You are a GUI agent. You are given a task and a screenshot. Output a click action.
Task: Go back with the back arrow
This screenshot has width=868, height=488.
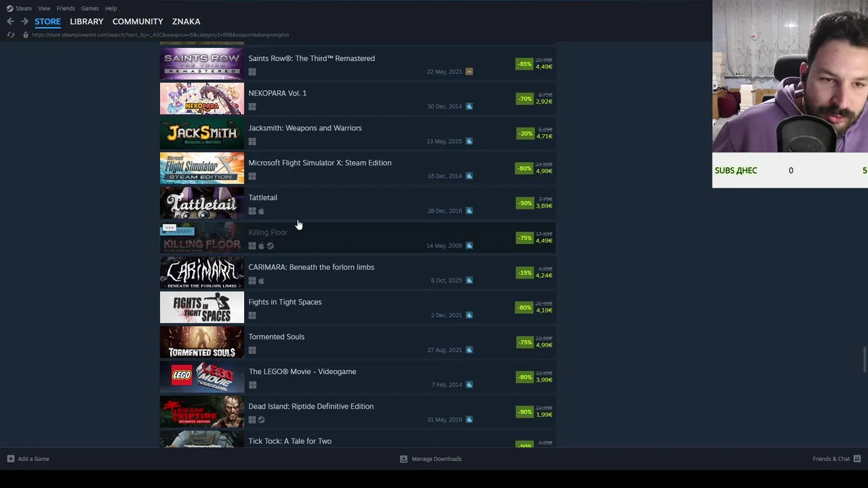(10, 22)
